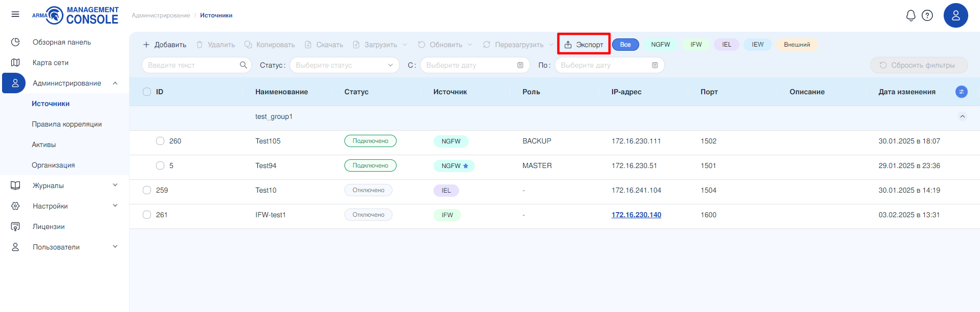Click the search text input field

[x=197, y=65]
